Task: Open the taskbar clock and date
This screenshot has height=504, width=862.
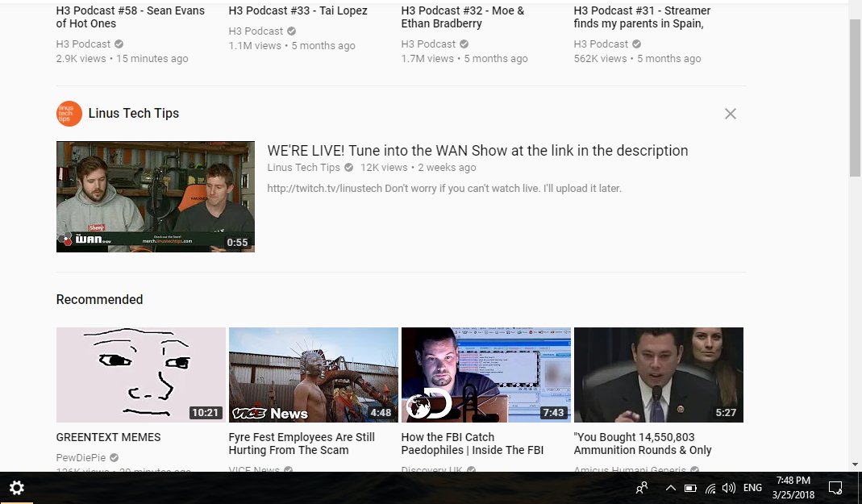Action: (793, 488)
